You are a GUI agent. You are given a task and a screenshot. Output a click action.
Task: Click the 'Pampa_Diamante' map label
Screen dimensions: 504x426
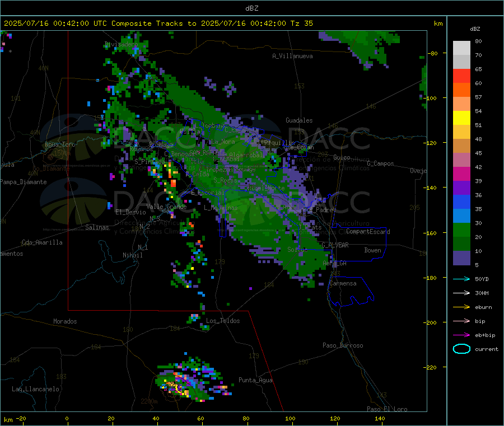(x=24, y=182)
